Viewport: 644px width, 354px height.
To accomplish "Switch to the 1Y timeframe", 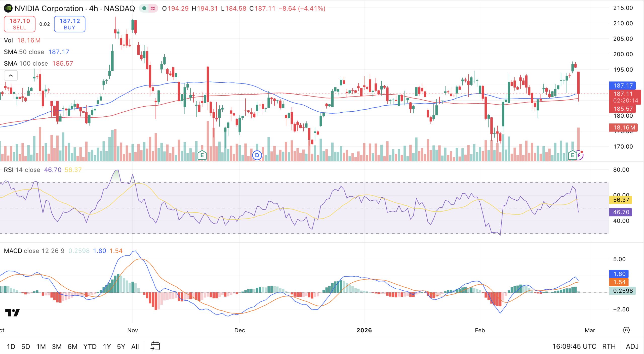I will [x=106, y=346].
